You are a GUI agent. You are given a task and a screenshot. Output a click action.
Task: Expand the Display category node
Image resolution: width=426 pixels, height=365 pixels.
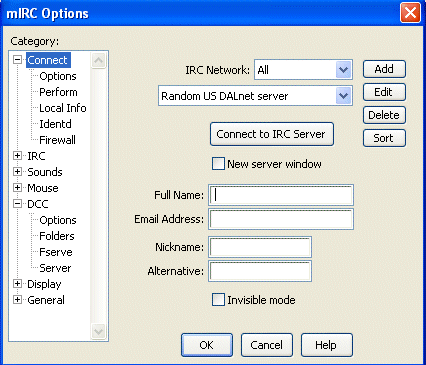[17, 284]
